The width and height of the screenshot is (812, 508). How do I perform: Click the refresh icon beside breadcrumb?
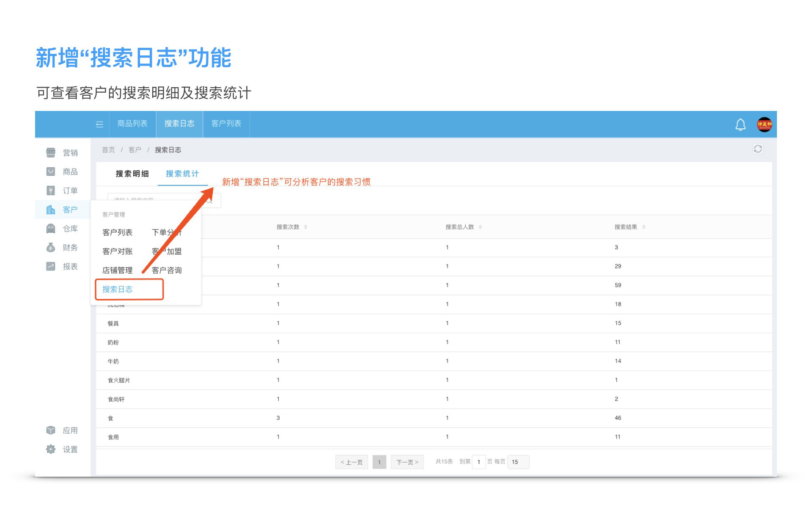(757, 149)
